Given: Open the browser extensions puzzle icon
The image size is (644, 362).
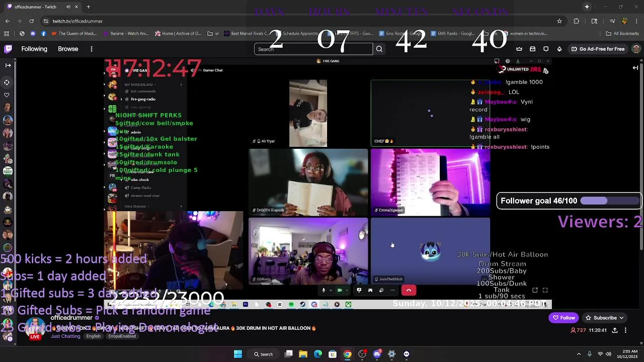Looking at the screenshot, I should [577, 21].
